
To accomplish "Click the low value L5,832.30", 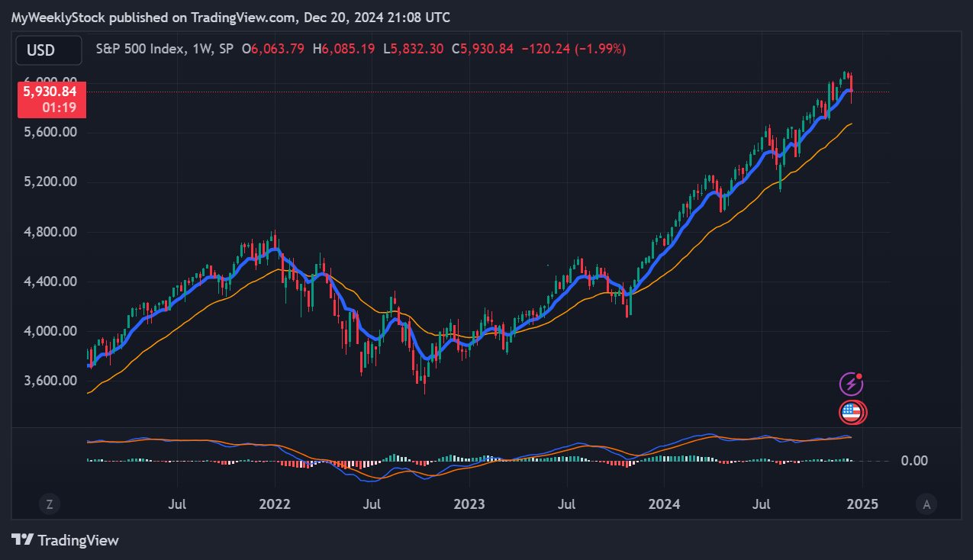I will click(413, 49).
